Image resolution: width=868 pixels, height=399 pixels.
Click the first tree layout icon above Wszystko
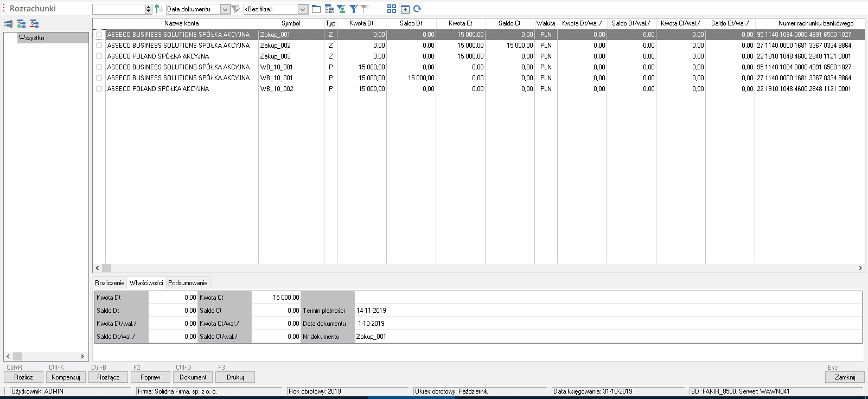pyautogui.click(x=8, y=24)
